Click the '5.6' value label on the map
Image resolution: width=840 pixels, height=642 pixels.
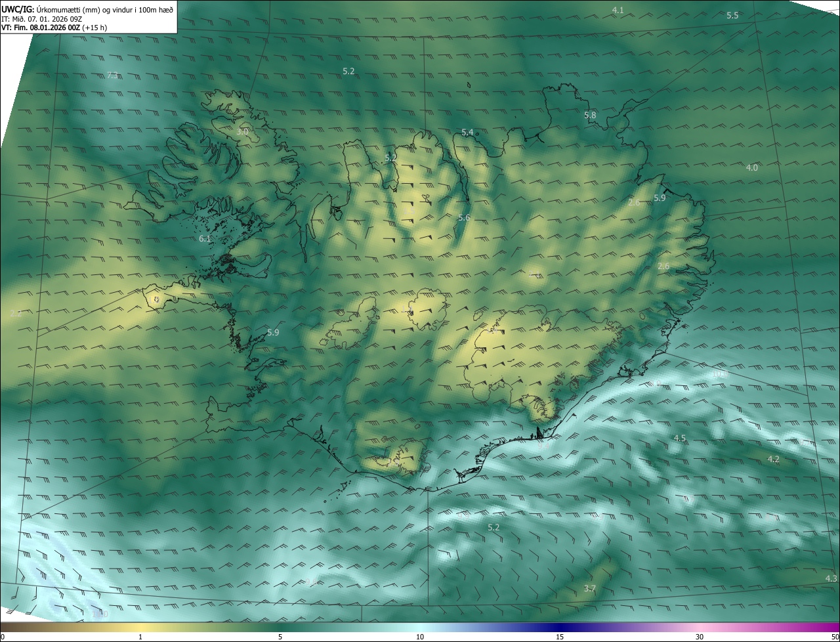tap(464, 217)
